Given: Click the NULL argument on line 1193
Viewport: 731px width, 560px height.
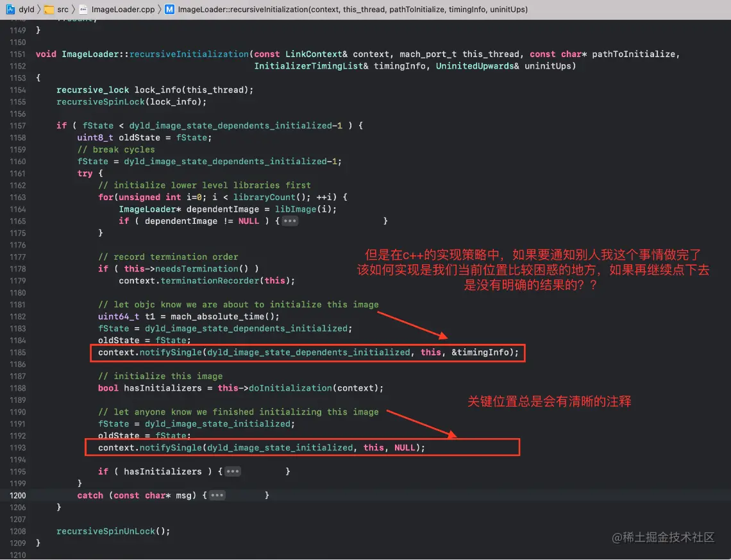Looking at the screenshot, I should tap(405, 448).
